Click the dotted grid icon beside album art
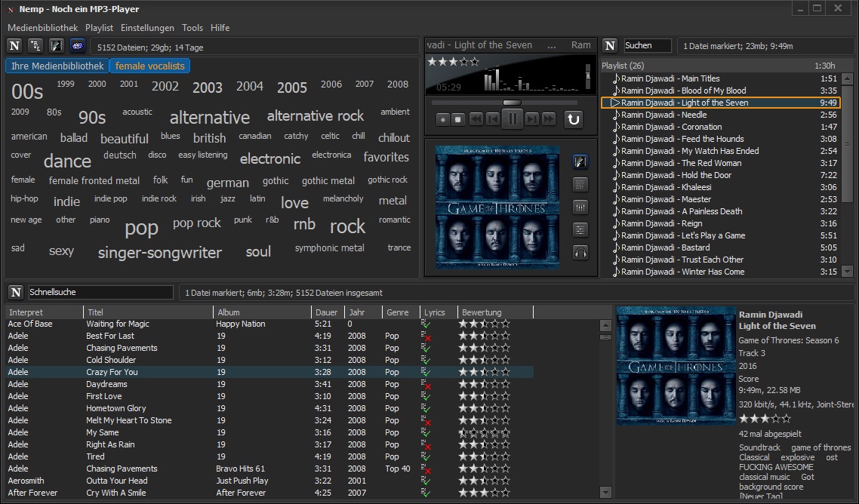The width and height of the screenshot is (859, 504). click(x=580, y=185)
